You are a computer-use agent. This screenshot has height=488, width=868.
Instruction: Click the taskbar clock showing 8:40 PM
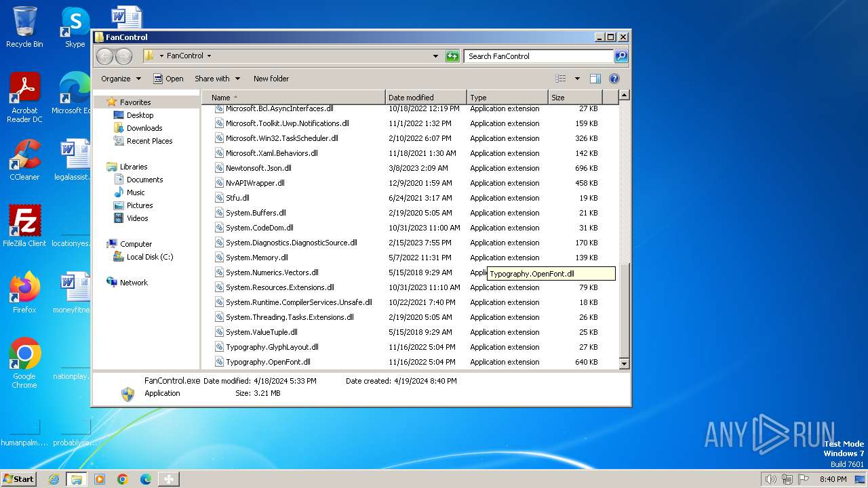(x=833, y=479)
